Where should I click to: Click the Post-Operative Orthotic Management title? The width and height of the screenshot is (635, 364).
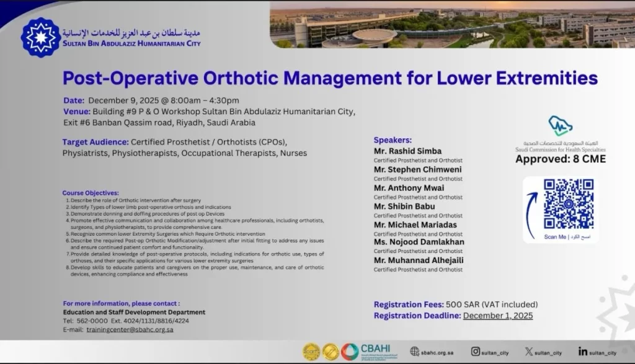[x=330, y=78]
